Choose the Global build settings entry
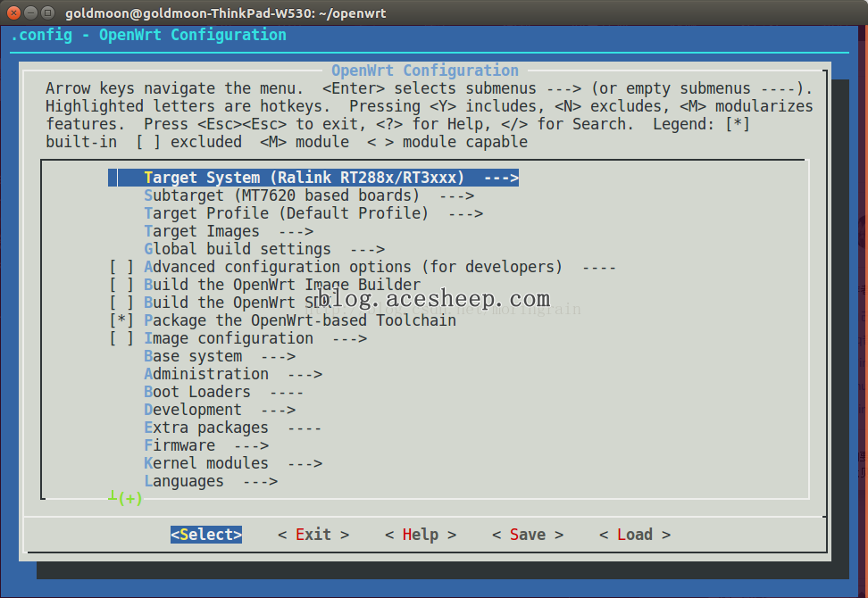This screenshot has height=598, width=868. tap(264, 249)
